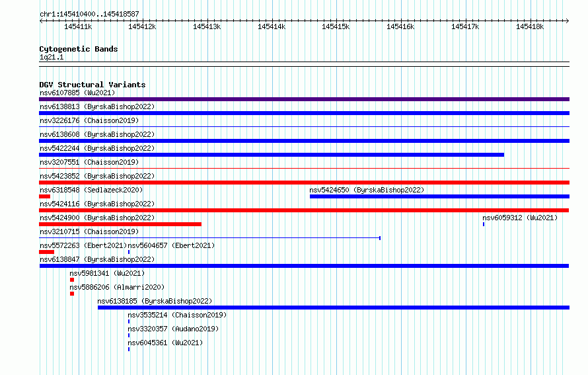This screenshot has height=375, width=588.
Task: Open nsv3207551 (Chaisson2019) label
Action: point(89,162)
